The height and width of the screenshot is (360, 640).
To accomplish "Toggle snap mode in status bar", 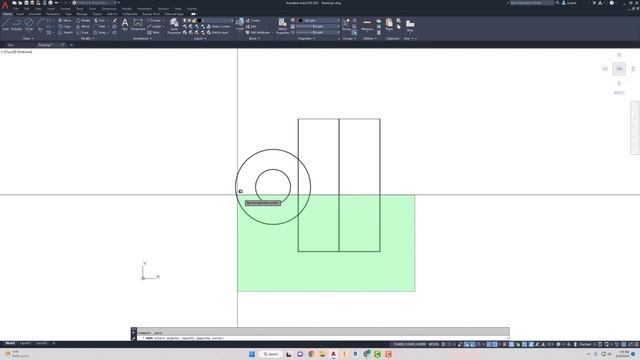I will tap(449, 344).
